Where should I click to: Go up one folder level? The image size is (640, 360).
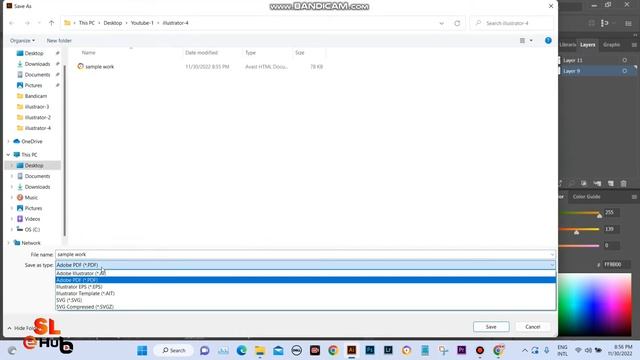(51, 23)
